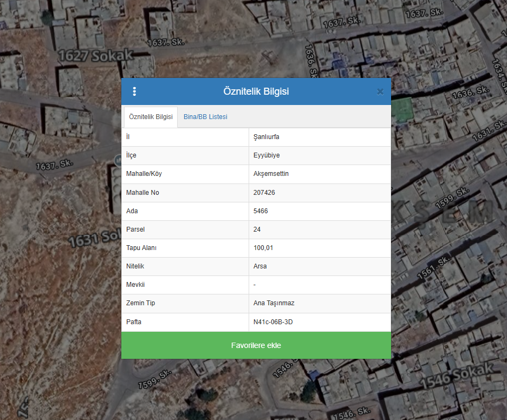Select the Mahalle No value 207426
This screenshot has width=507, height=420.
(264, 193)
